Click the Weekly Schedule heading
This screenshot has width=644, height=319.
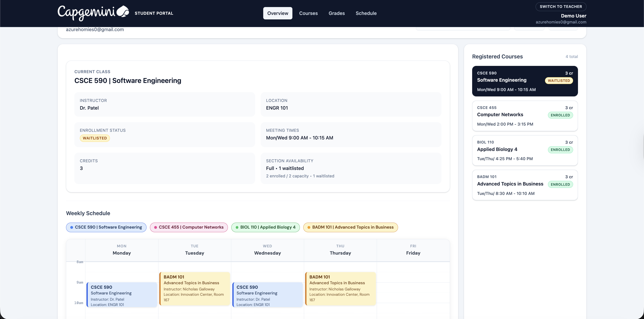(88, 213)
